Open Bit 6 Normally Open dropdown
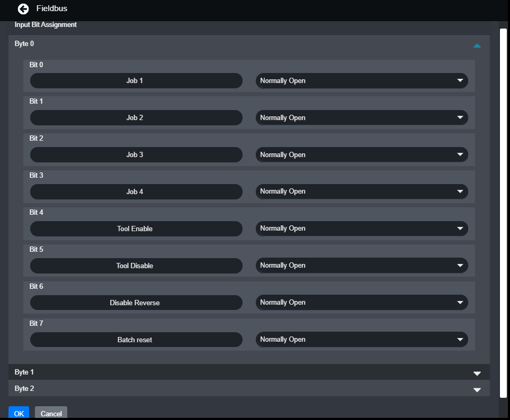Screen dimensions: 510x420 click(362, 303)
